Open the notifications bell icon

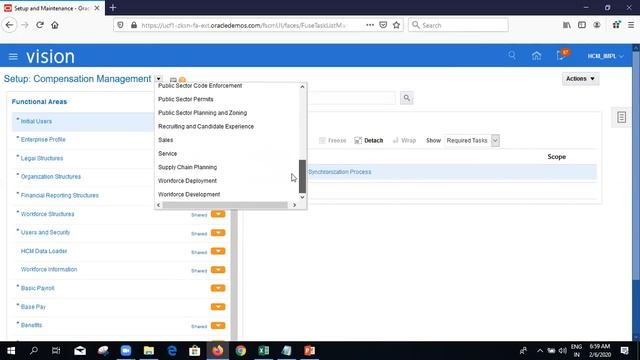click(561, 56)
